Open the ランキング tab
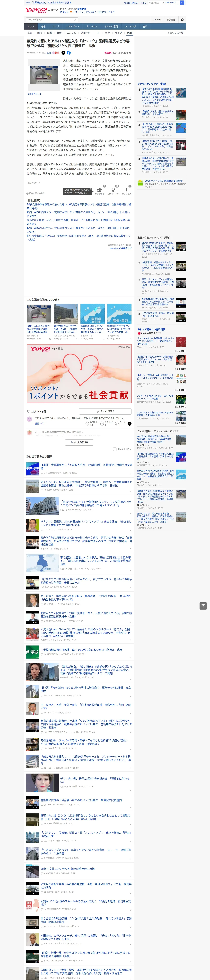 pyautogui.click(x=130, y=27)
